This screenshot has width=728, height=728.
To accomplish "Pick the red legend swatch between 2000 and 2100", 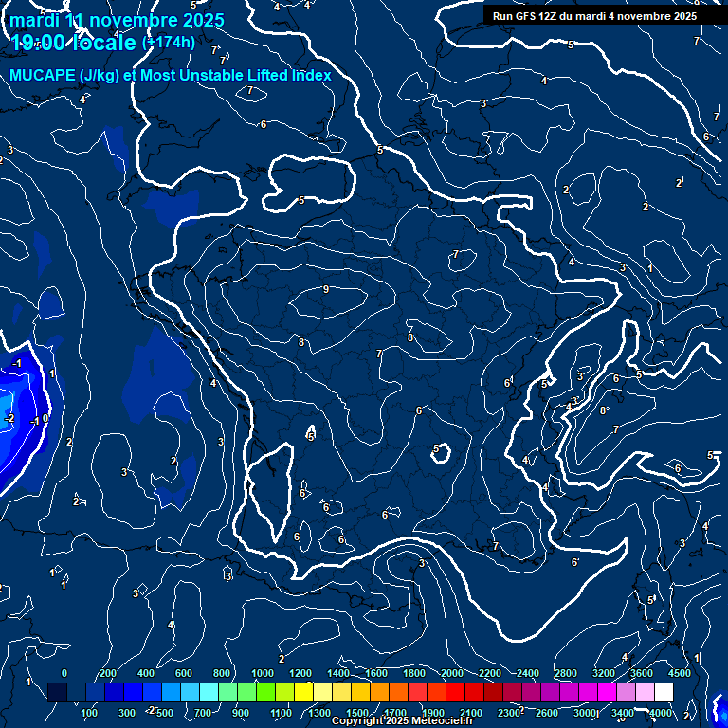I will pyautogui.click(x=455, y=692).
